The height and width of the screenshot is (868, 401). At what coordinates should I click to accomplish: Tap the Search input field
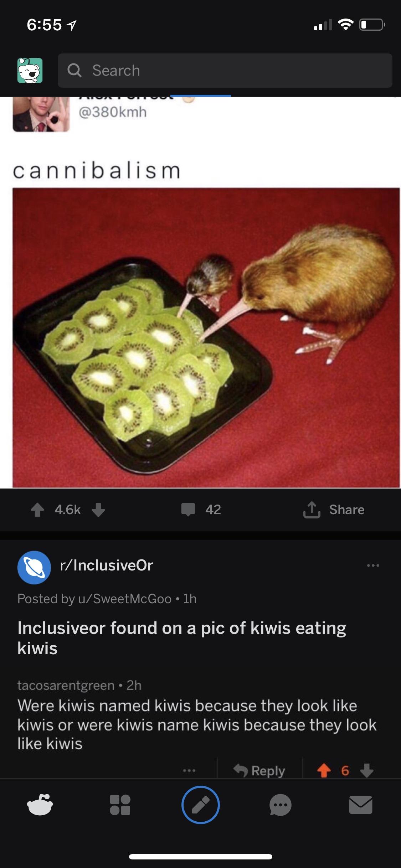pyautogui.click(x=225, y=71)
